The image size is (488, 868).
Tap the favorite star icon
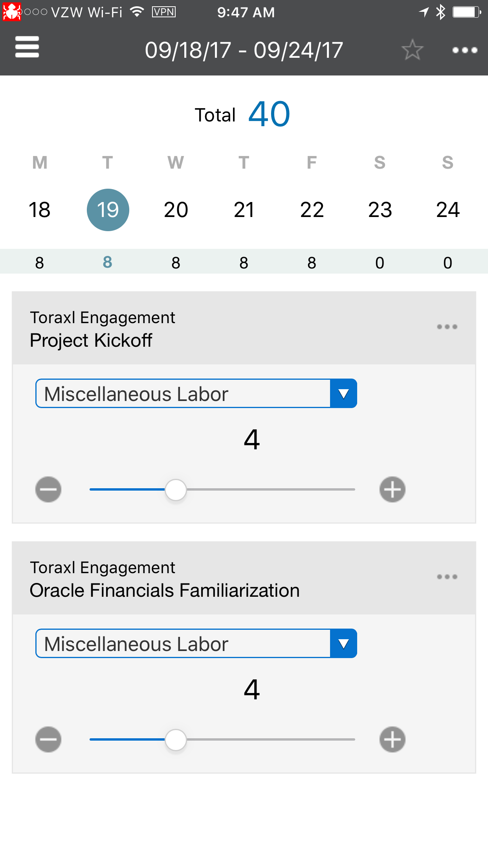pyautogui.click(x=412, y=50)
